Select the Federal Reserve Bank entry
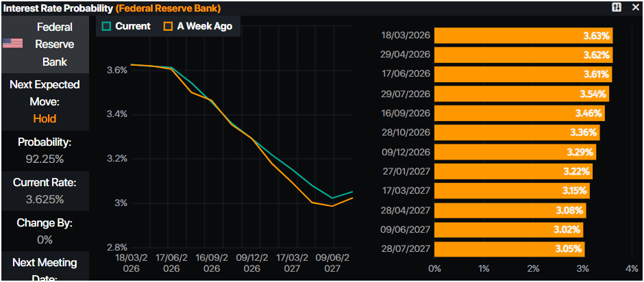The height and width of the screenshot is (282, 644). [45, 44]
